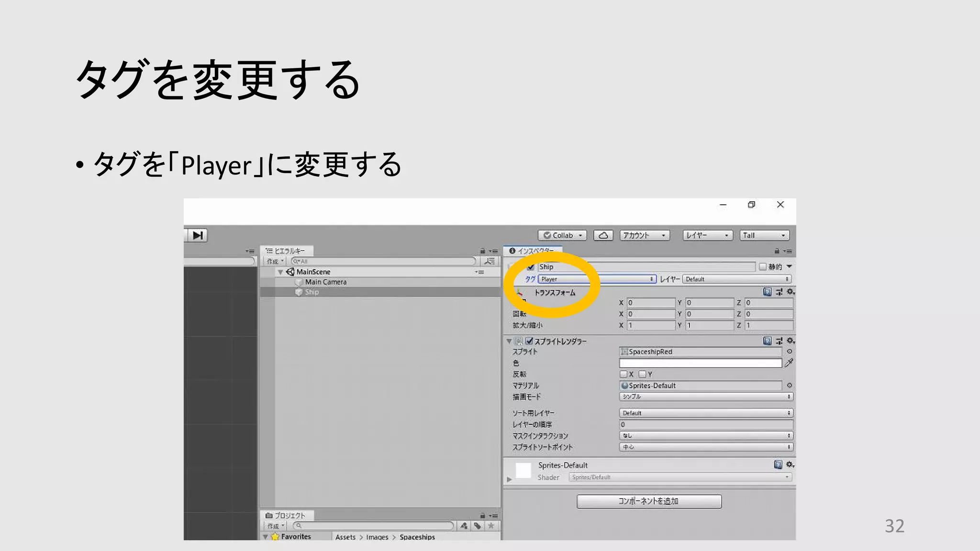Click the white 色 color swatch

[701, 363]
